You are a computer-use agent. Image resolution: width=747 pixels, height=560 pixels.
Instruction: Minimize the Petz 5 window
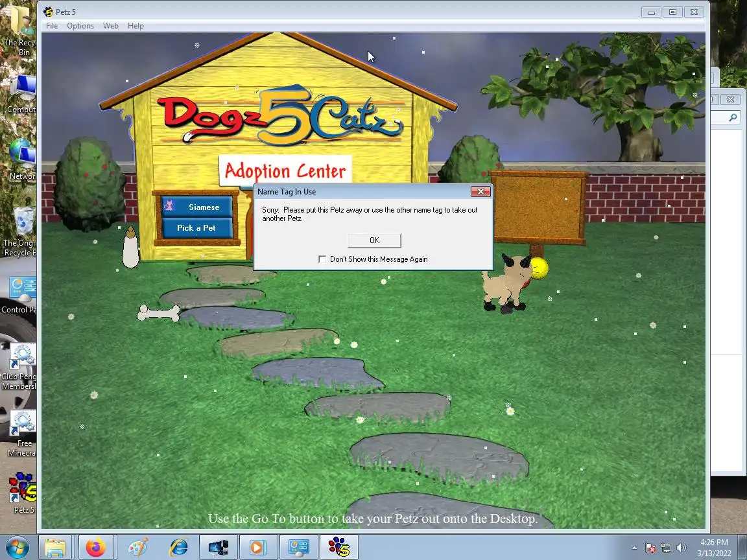tap(651, 12)
